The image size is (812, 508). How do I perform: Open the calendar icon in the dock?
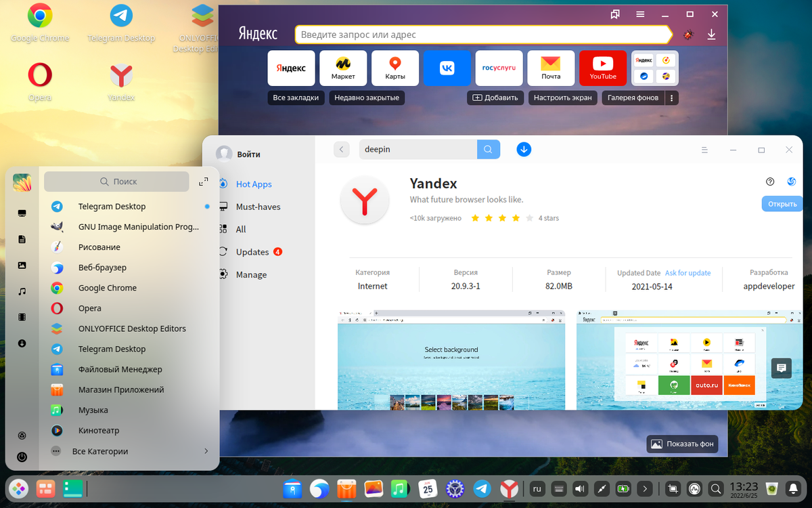(x=427, y=488)
